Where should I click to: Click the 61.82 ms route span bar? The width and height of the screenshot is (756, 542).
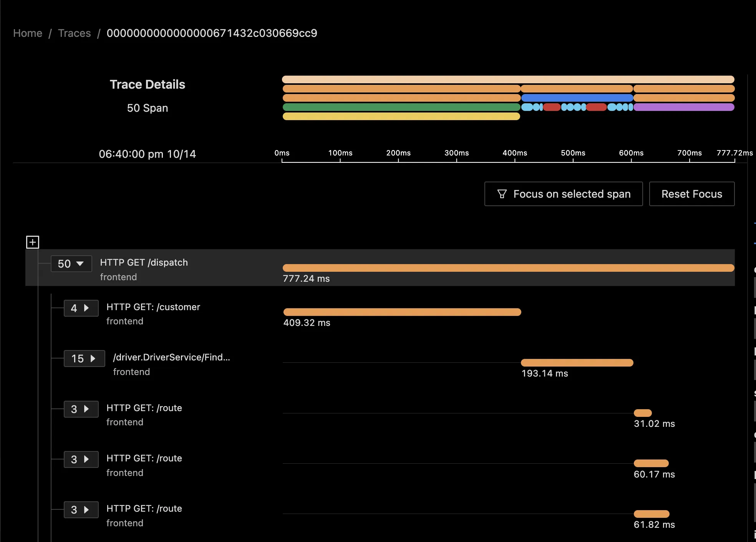pyautogui.click(x=652, y=514)
